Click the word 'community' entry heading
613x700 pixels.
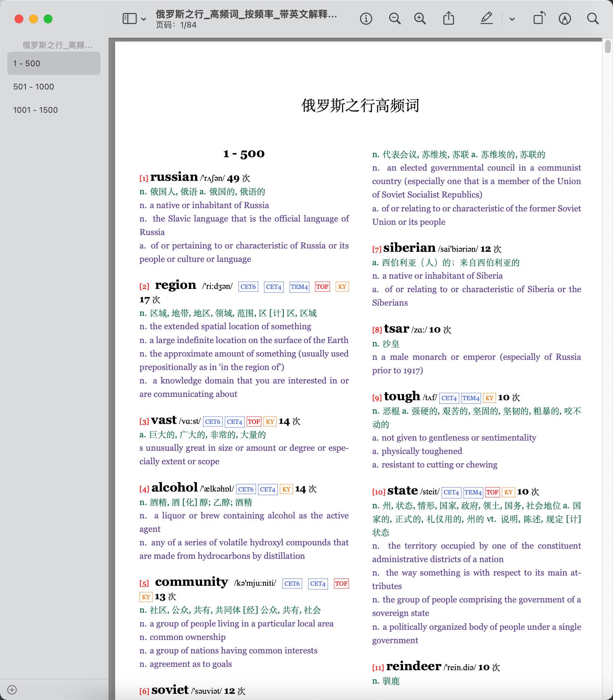pos(191,582)
